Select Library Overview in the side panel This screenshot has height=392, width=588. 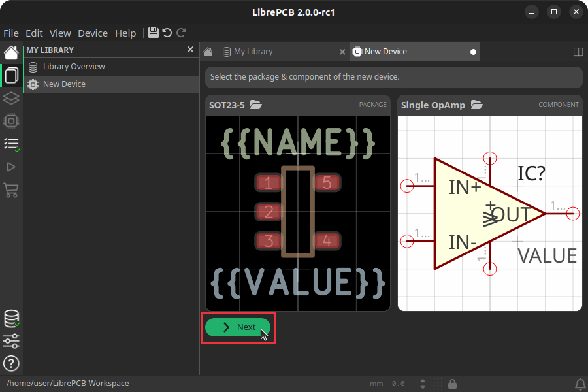click(73, 67)
